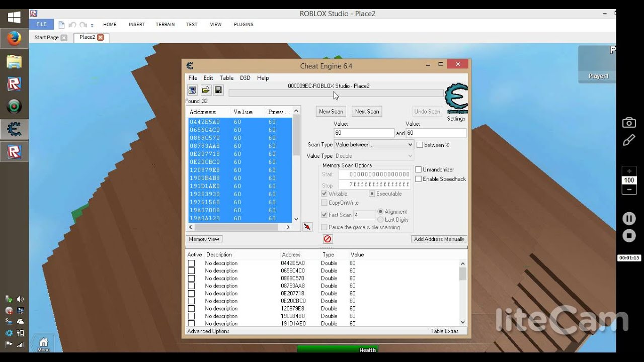Click the new document icon in Roblox Studio
644x362 pixels.
tap(61, 25)
